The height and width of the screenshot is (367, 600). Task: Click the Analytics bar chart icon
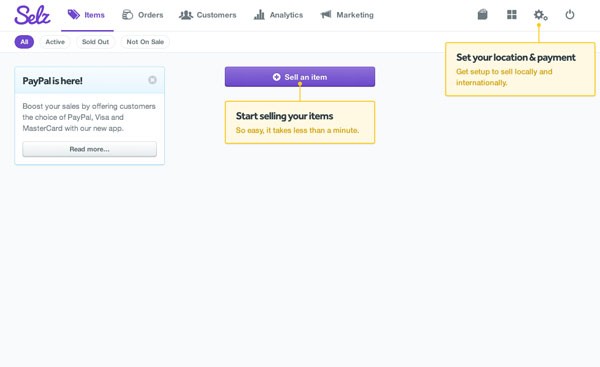tap(259, 15)
